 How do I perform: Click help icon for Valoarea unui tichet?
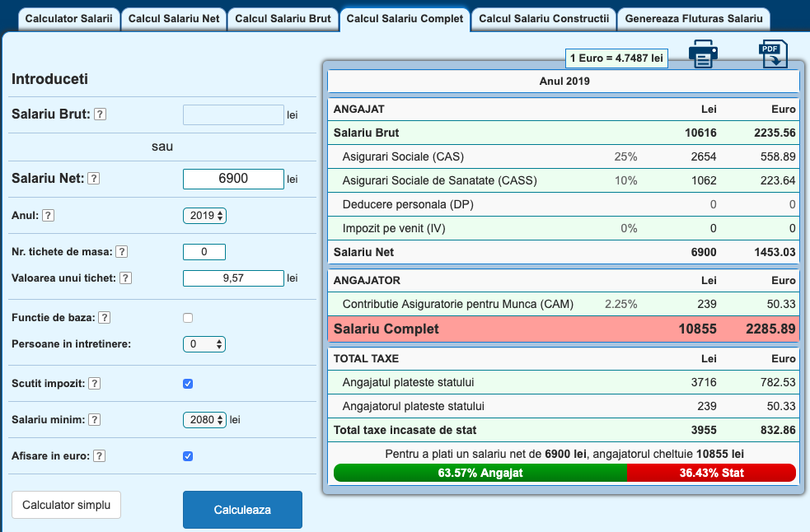tap(125, 278)
